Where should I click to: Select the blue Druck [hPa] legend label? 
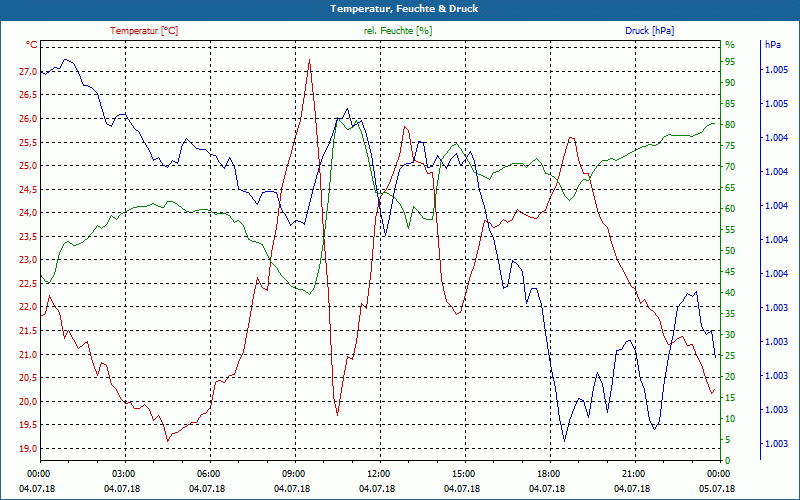pos(649,31)
